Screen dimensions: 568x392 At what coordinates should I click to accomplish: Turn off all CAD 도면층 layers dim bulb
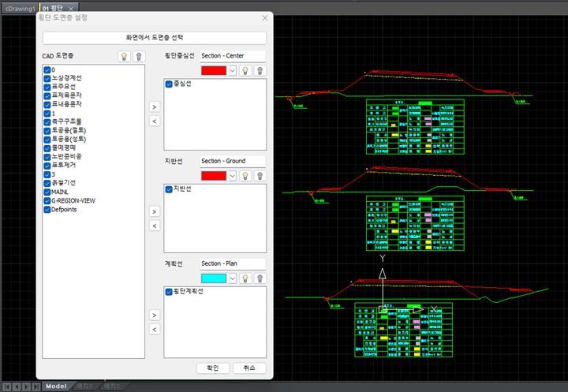pyautogui.click(x=139, y=56)
